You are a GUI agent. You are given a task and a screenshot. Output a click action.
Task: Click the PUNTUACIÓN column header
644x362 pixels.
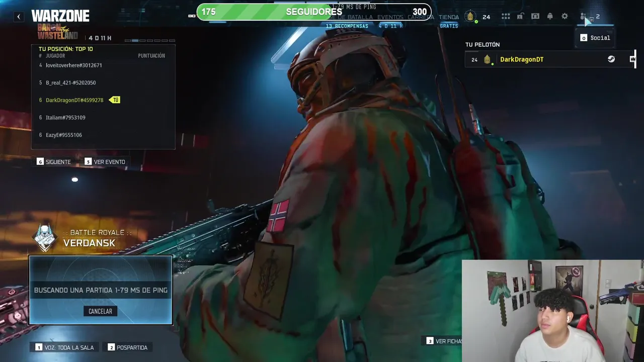(151, 56)
